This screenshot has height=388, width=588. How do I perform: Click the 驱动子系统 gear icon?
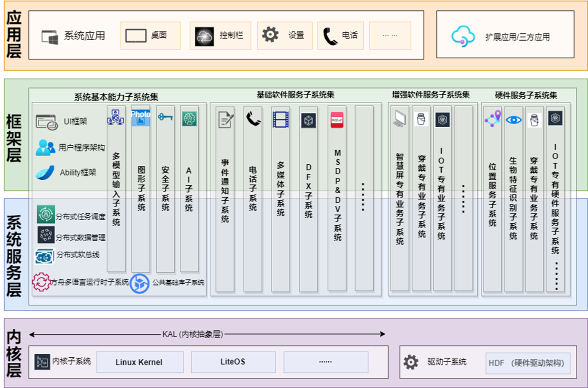(x=411, y=362)
